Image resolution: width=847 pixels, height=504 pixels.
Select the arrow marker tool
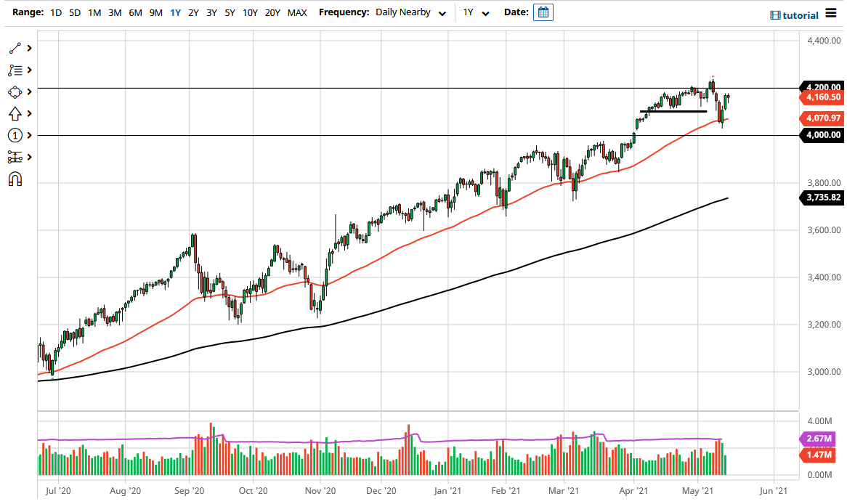(x=15, y=113)
